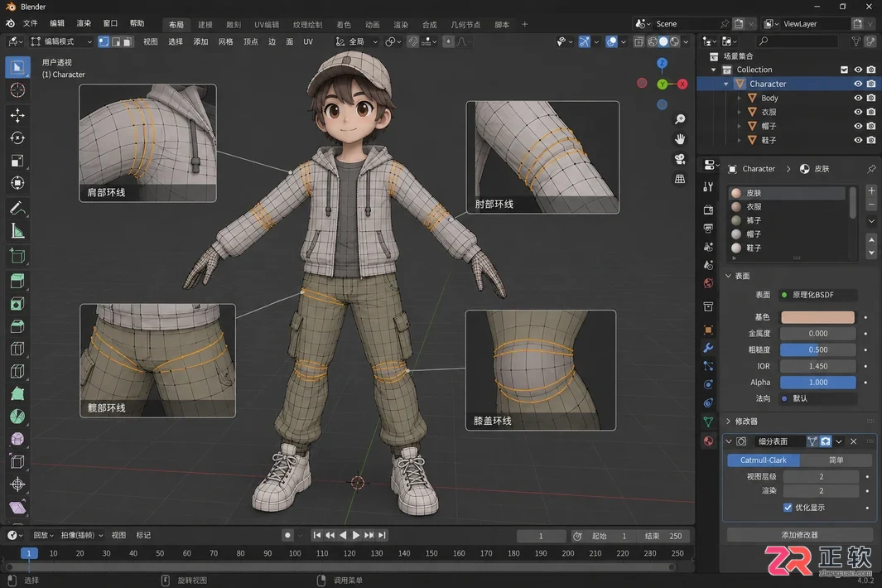Select the 简单 subdivision type
Screen dimensions: 882x588
836,460
